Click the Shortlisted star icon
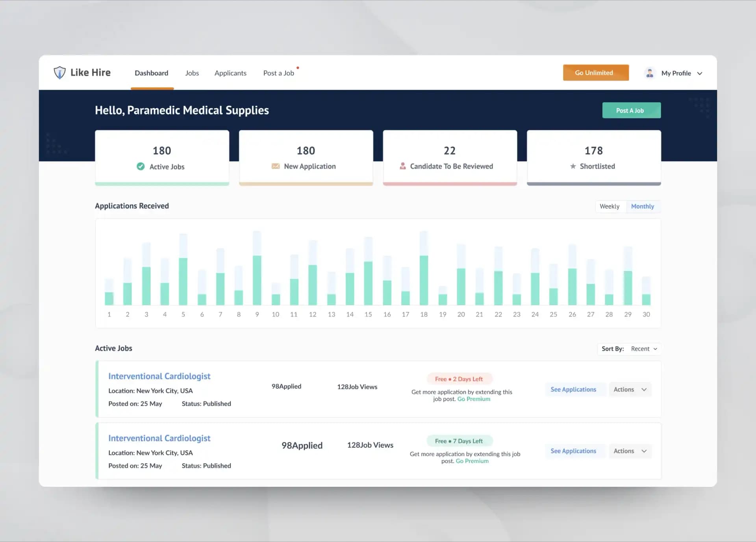This screenshot has height=542, width=756. 573,166
